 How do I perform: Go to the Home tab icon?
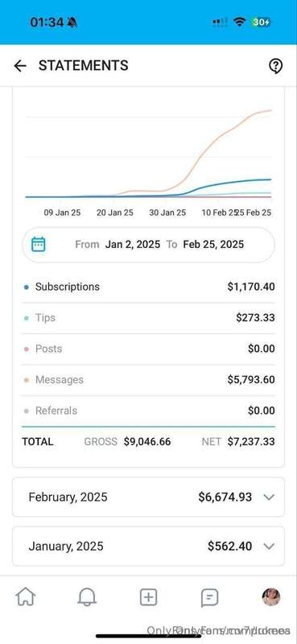point(25,597)
